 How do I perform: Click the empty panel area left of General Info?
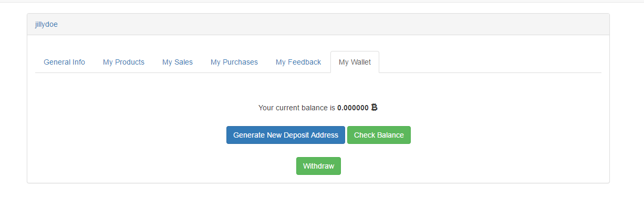[x=31, y=62]
